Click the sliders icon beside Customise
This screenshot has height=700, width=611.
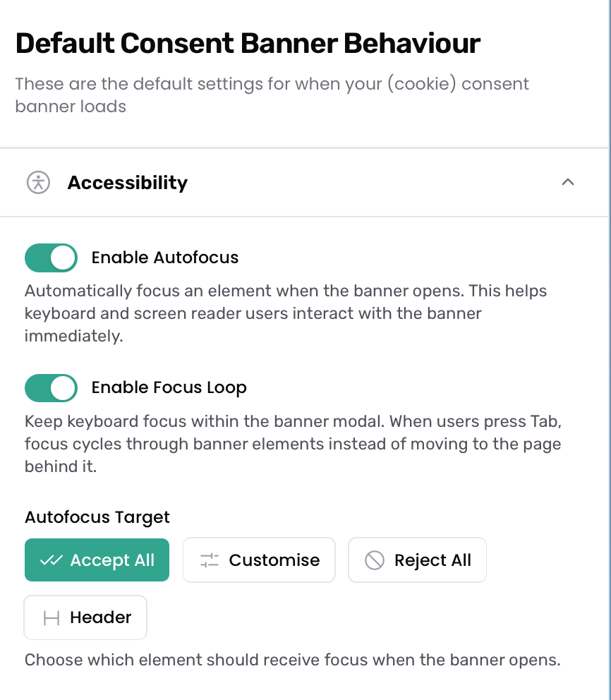[210, 560]
